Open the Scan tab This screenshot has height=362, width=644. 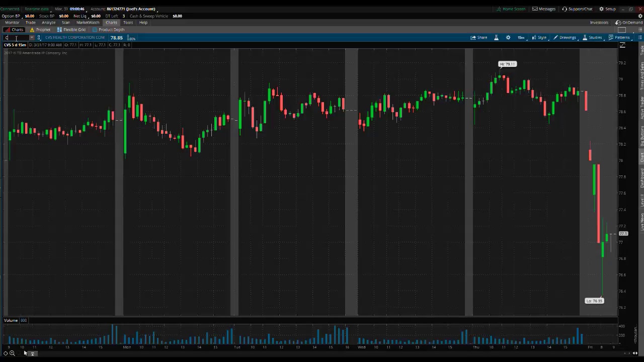tap(65, 23)
